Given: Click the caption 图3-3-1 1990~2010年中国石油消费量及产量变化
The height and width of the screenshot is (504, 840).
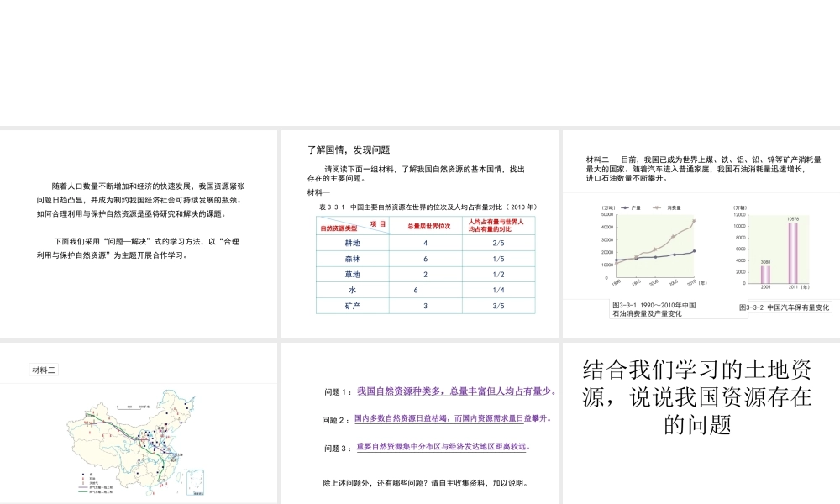Looking at the screenshot, I should (654, 309).
